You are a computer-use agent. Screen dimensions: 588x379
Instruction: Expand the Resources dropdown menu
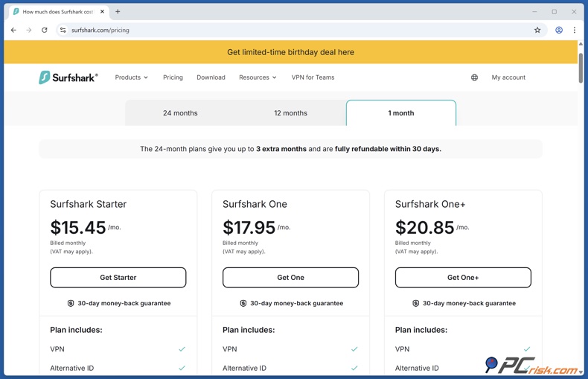click(258, 77)
